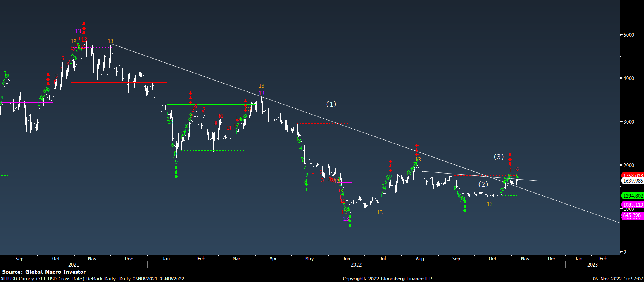Click the red down arrows above November 2021 peak
This screenshot has width=644, height=282.
coord(84,29)
